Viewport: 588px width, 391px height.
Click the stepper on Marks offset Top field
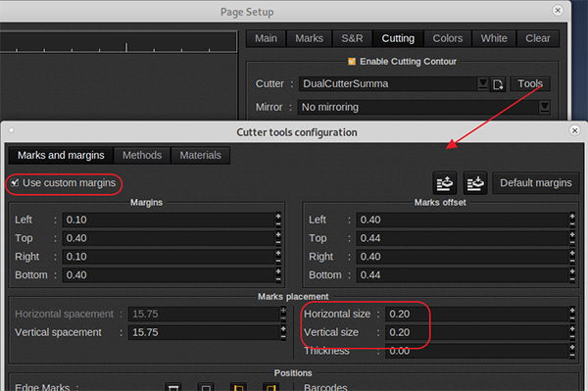(572, 238)
